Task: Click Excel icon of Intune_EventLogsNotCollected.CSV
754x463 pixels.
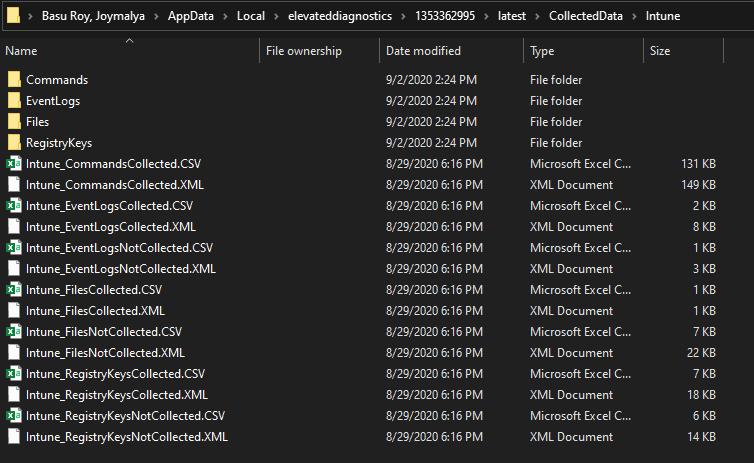Action: click(x=14, y=248)
